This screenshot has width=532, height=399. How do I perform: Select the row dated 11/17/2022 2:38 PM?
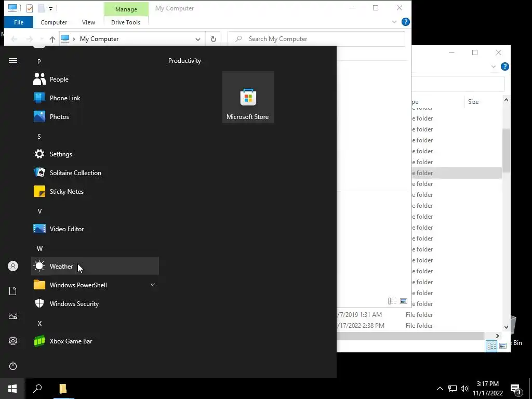click(x=419, y=326)
